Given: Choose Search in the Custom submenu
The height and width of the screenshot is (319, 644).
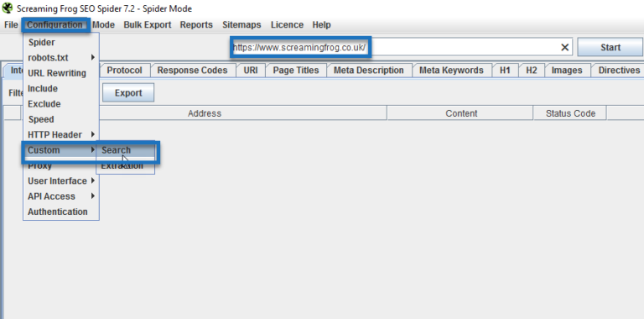Looking at the screenshot, I should pos(126,150).
